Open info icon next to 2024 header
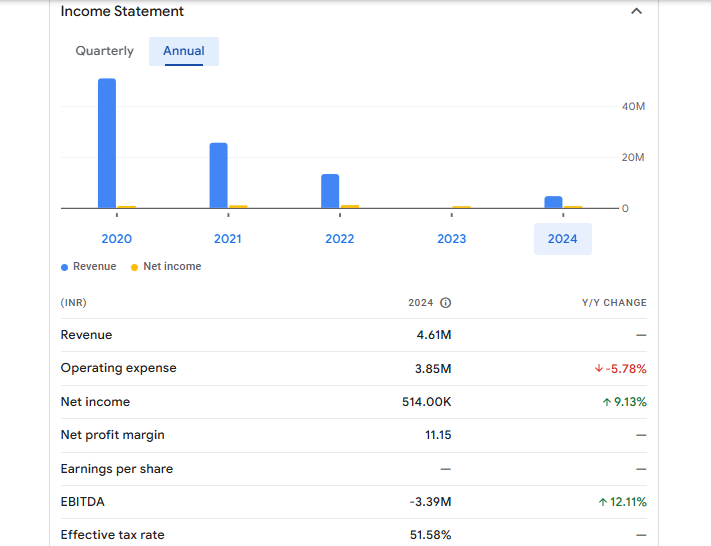 446,302
